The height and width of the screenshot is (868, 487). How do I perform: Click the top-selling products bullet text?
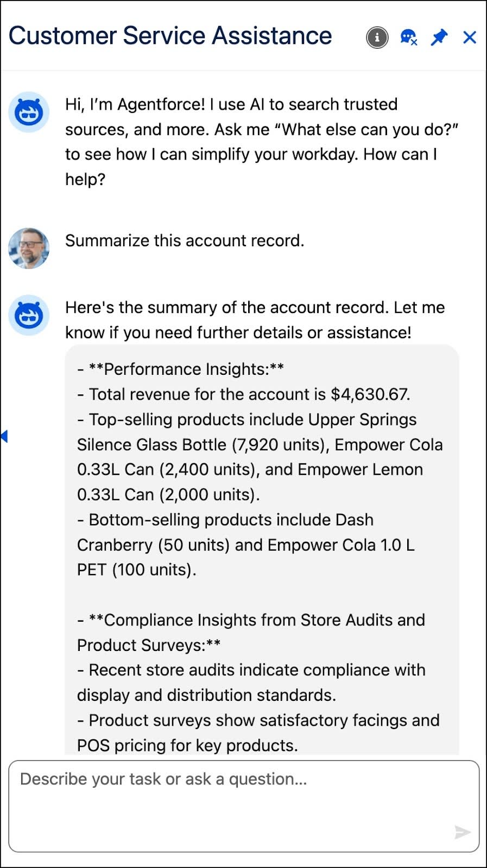coord(247,419)
